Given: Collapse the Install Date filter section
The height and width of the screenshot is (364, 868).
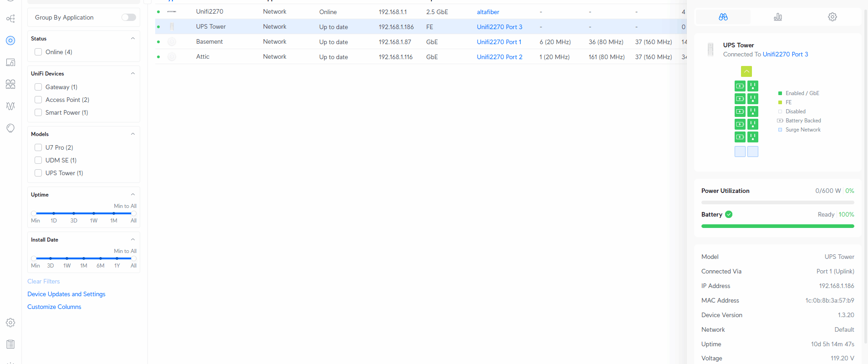Looking at the screenshot, I should [132, 240].
